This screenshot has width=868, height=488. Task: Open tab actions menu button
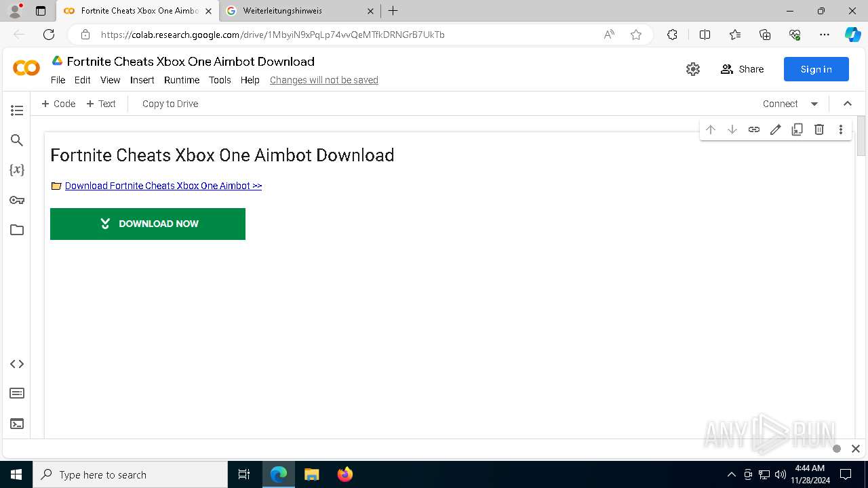click(41, 11)
